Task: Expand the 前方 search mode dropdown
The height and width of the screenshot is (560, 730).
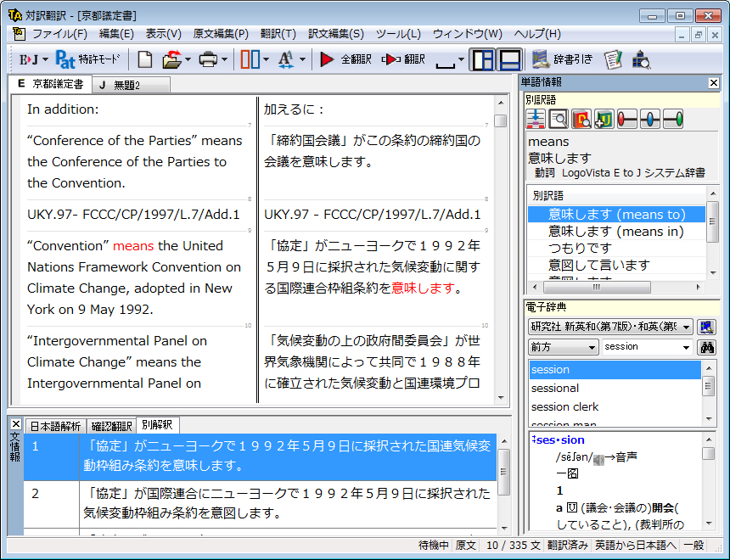Action: click(x=564, y=347)
